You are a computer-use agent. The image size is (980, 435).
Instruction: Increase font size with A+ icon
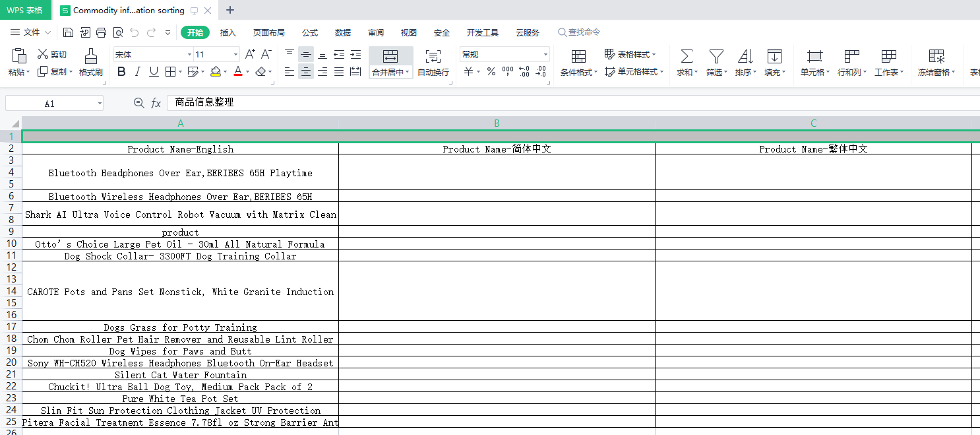coord(250,54)
